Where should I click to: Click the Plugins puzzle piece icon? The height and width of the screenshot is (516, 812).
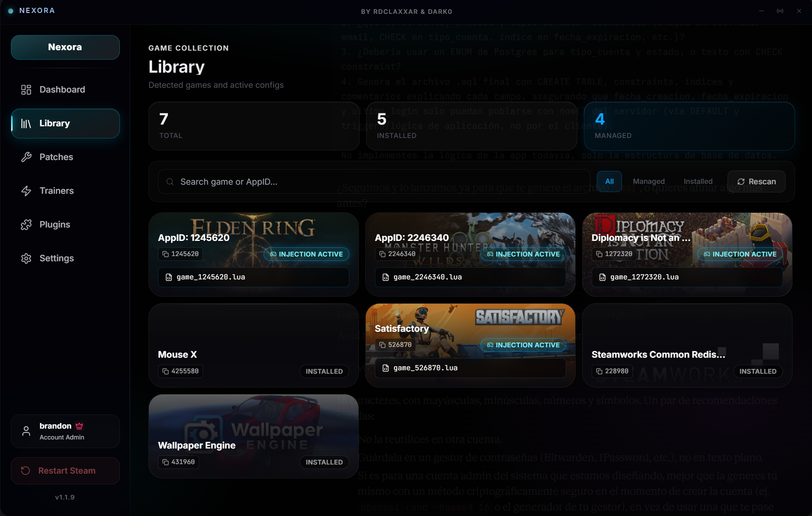click(26, 224)
